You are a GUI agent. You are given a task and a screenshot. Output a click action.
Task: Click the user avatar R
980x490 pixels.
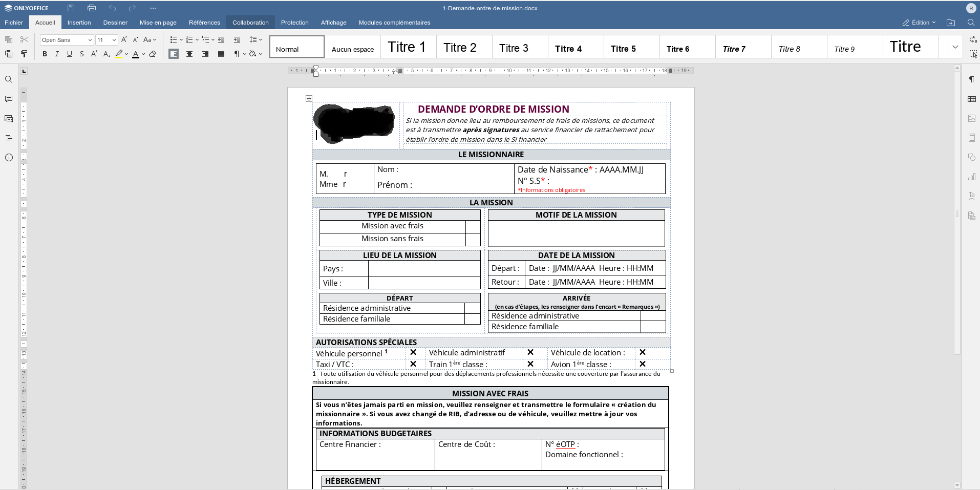[x=971, y=8]
